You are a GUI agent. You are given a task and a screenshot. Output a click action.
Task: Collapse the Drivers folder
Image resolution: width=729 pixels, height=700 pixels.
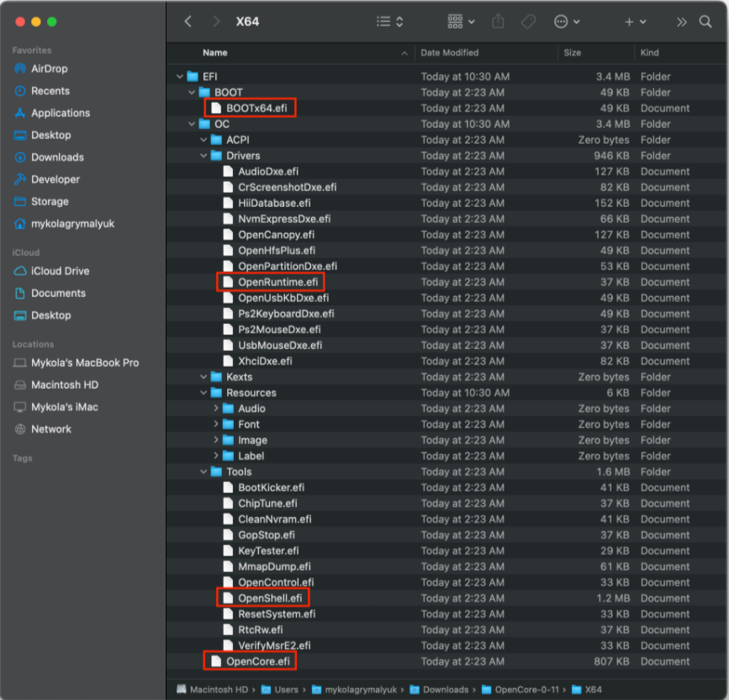pyautogui.click(x=204, y=156)
